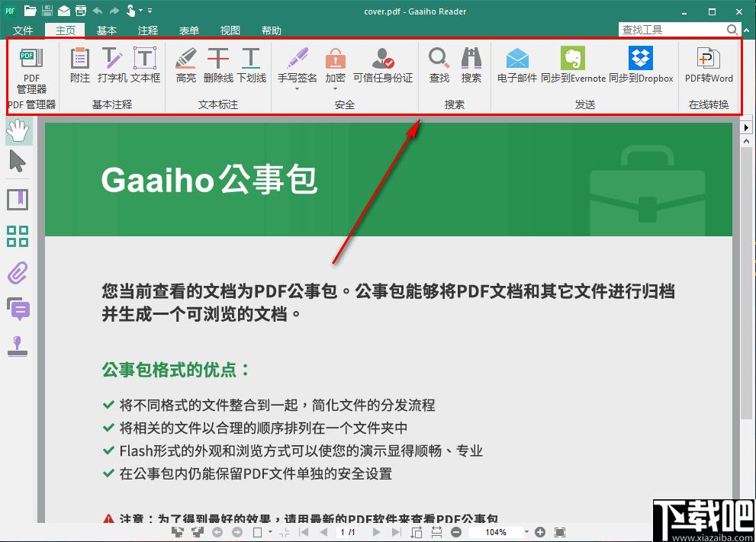Switch to the 表单 tab
Screen dimensions: 756x542
(x=189, y=30)
